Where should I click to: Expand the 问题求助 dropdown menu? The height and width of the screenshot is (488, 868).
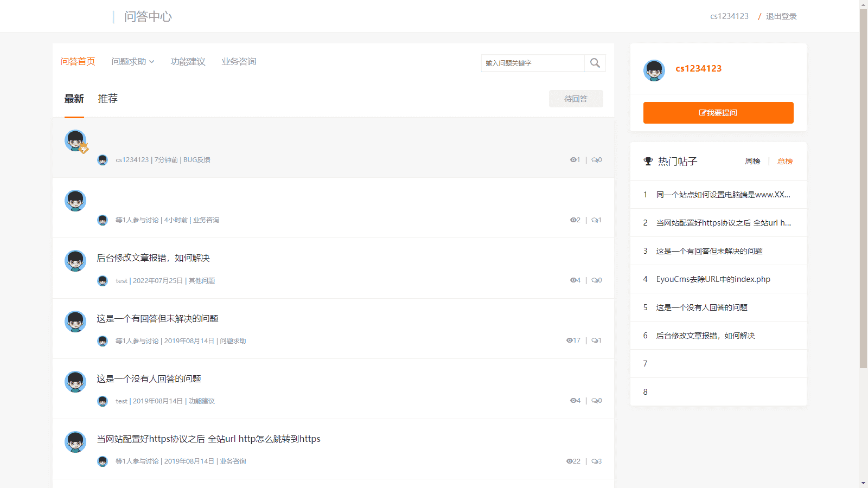[x=133, y=62]
